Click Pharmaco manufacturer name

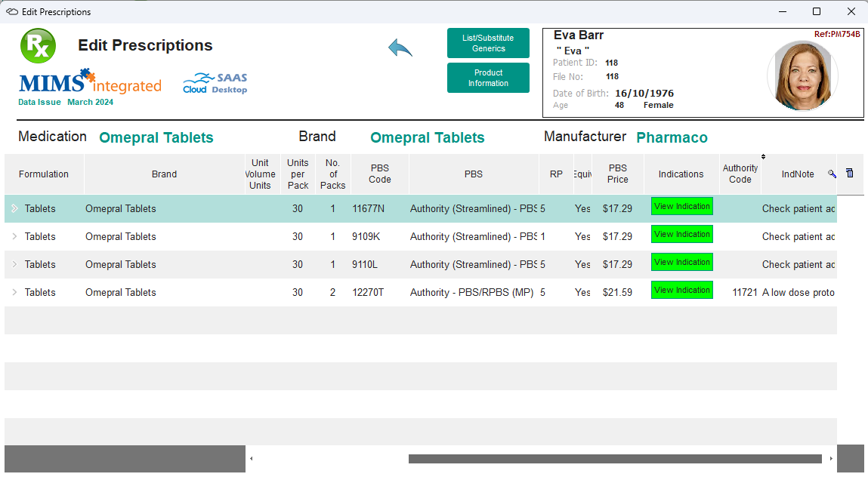(x=672, y=137)
